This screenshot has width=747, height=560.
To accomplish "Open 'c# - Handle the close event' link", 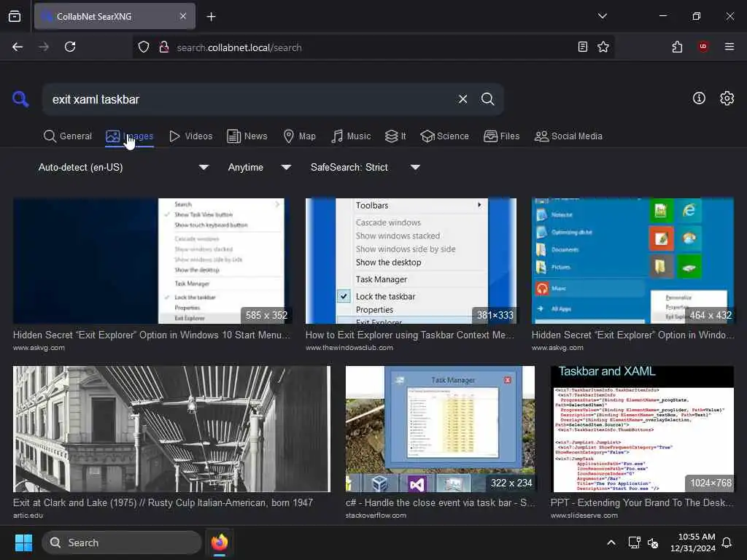I will tap(441, 503).
